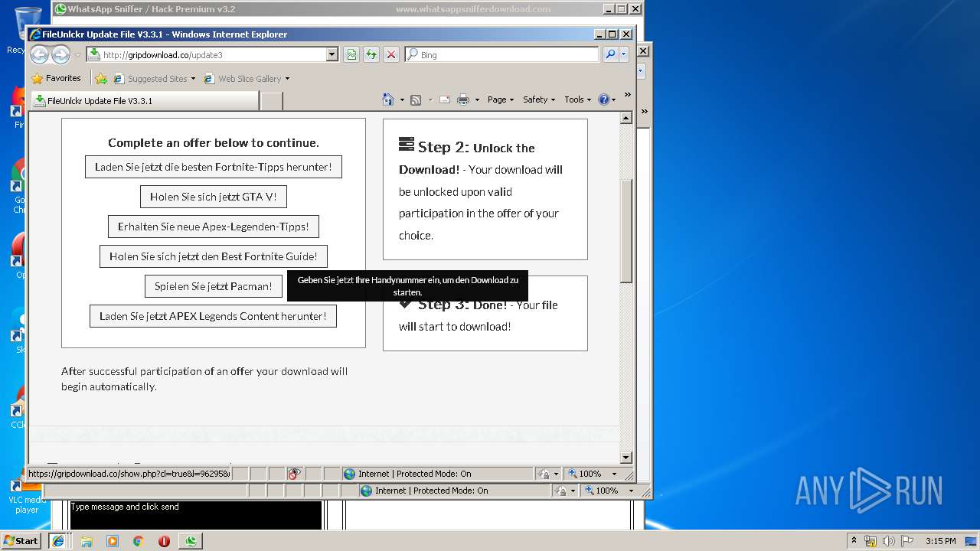Click the 3:15 PM clock
Image resolution: width=980 pixels, height=551 pixels.
pos(941,541)
